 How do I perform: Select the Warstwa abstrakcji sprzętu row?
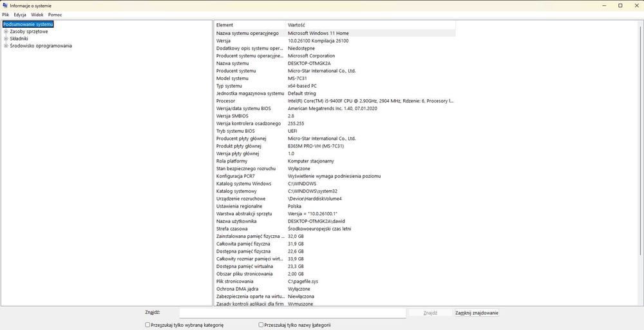[335, 214]
